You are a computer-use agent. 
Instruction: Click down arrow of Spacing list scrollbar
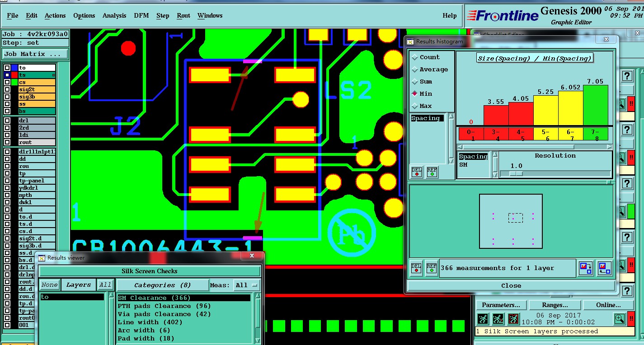coord(451,160)
